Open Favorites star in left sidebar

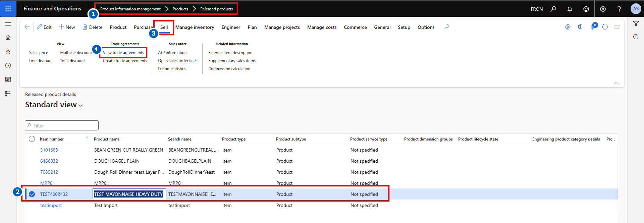click(8, 51)
